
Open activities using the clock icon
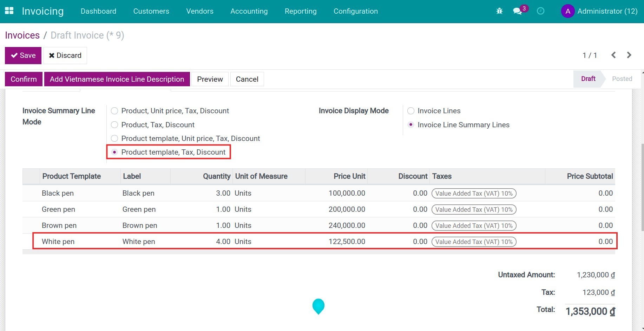click(x=540, y=11)
